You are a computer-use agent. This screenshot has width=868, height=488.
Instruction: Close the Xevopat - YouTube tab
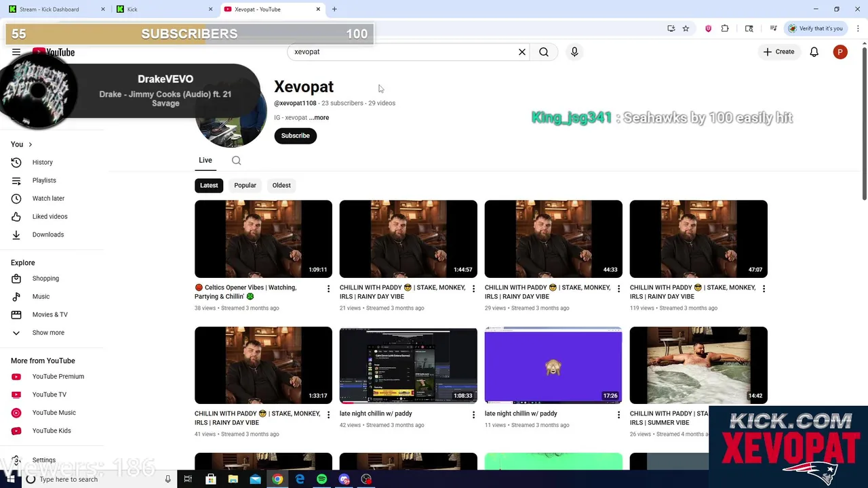[318, 9]
